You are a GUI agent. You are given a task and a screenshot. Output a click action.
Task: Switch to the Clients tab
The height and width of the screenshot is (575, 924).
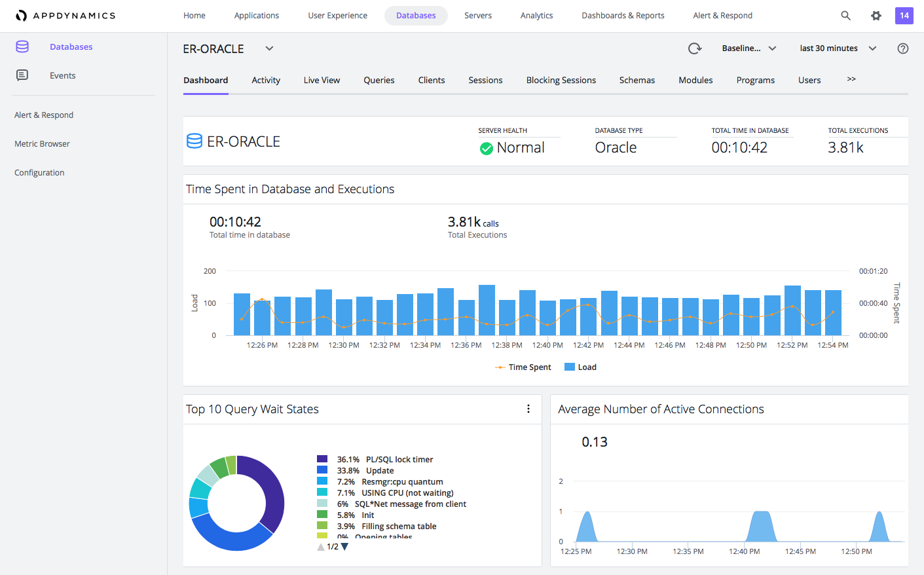tap(432, 81)
